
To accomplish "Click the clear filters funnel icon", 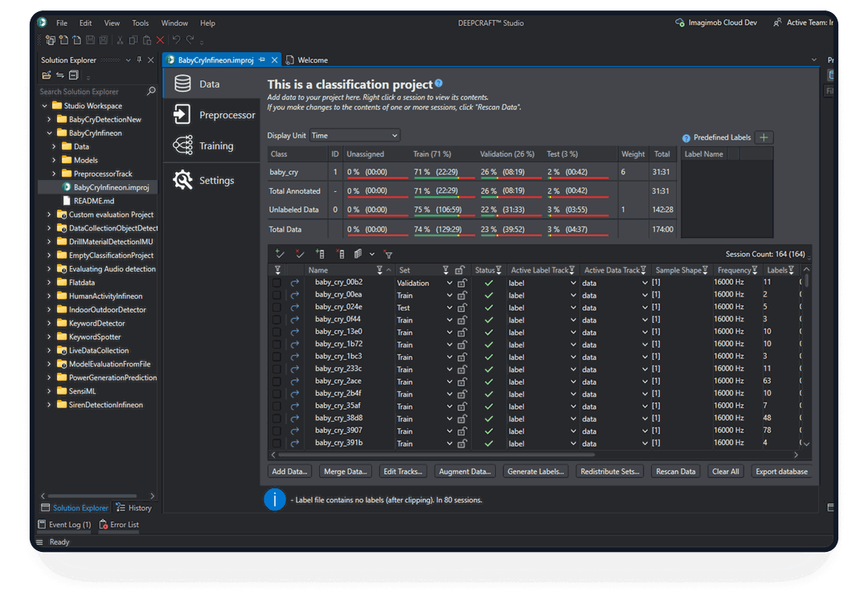I will [x=388, y=254].
